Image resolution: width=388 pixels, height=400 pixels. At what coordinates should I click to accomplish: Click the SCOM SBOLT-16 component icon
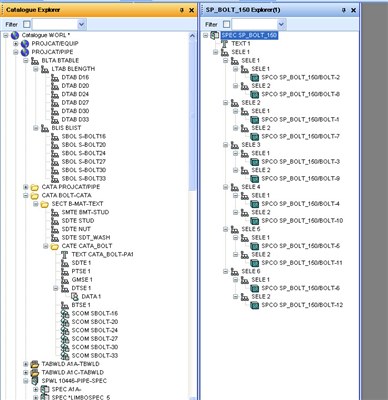click(65, 314)
